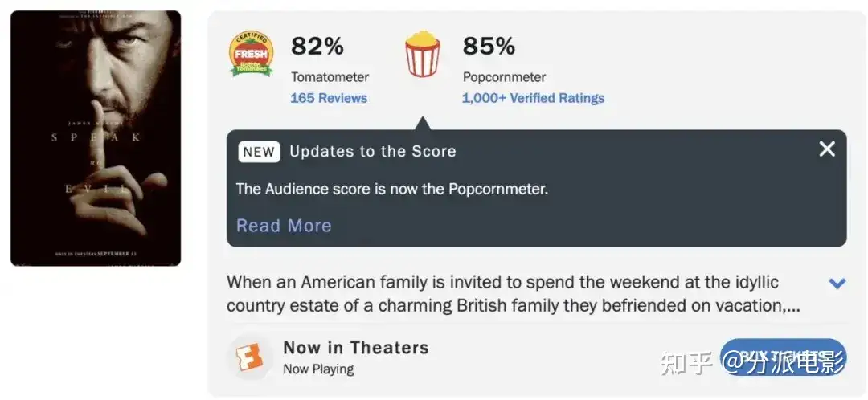868x400 pixels.
Task: Follow the Read More link
Action: (284, 225)
